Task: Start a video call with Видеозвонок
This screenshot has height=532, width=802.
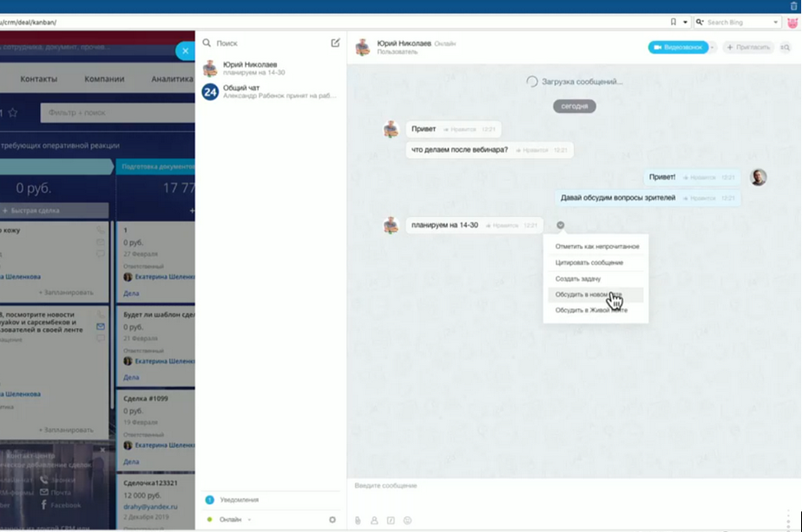Action: [678, 47]
